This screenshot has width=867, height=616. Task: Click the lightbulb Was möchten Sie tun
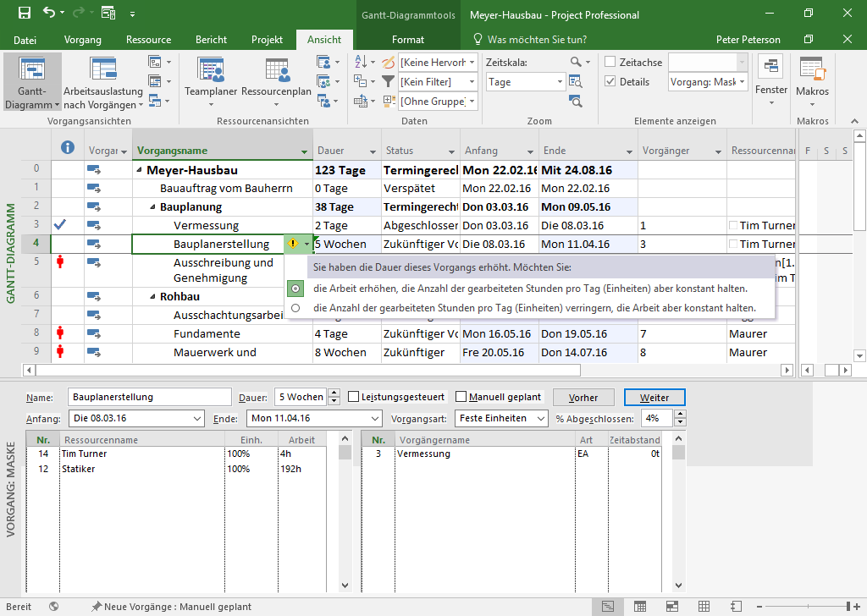coord(478,39)
